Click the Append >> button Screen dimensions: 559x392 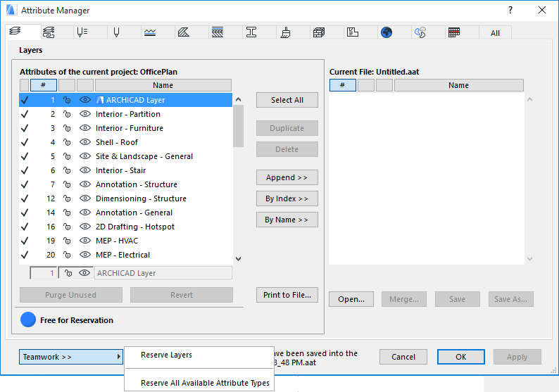[287, 177]
